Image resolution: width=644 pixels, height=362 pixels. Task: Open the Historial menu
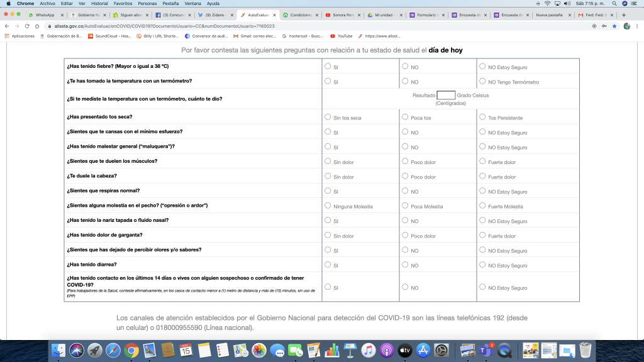point(99,3)
